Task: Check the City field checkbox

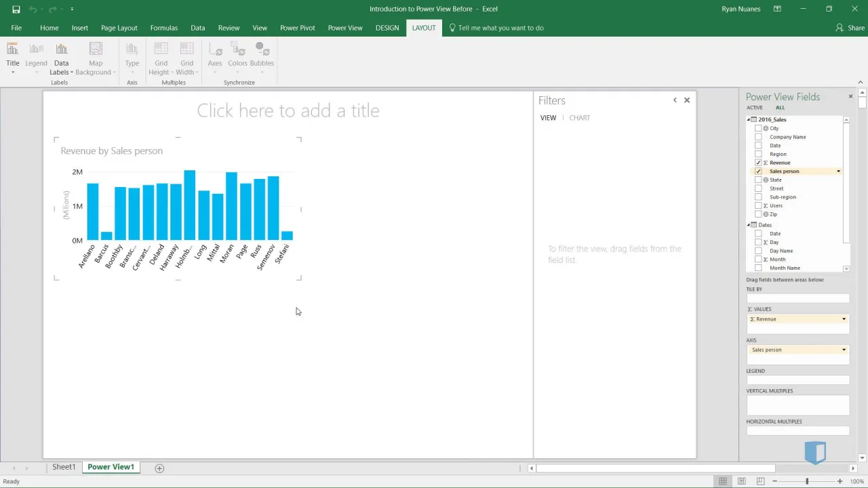Action: [x=758, y=128]
